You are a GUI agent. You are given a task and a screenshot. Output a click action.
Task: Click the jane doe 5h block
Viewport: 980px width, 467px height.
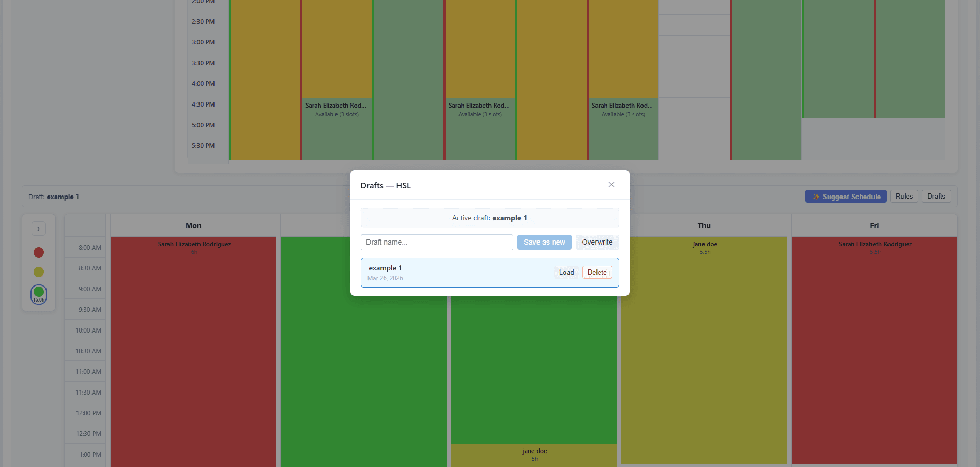pyautogui.click(x=534, y=455)
